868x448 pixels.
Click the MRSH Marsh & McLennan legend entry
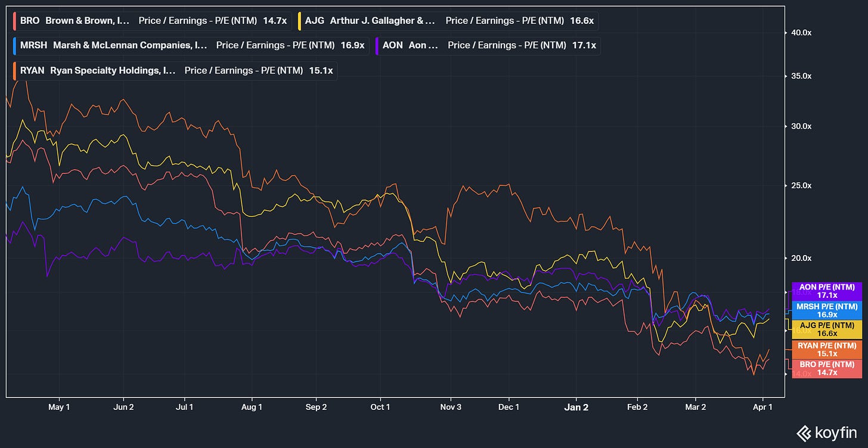tap(190, 45)
